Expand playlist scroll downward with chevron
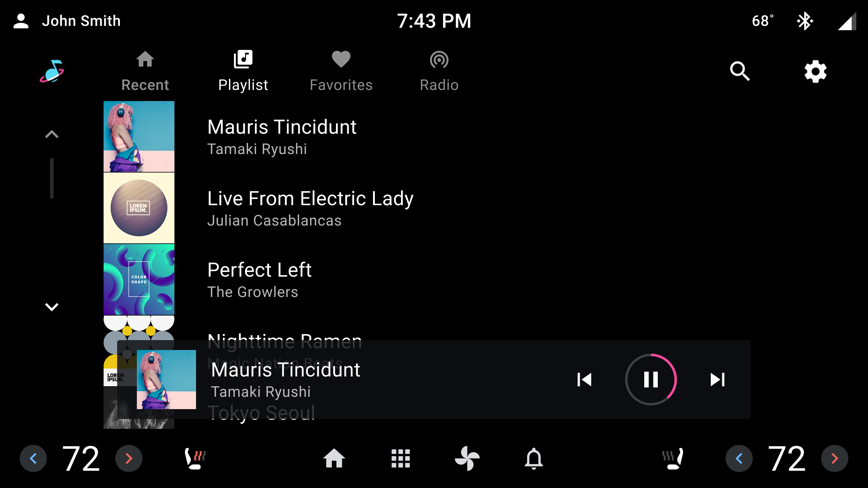This screenshot has height=488, width=868. click(x=52, y=307)
